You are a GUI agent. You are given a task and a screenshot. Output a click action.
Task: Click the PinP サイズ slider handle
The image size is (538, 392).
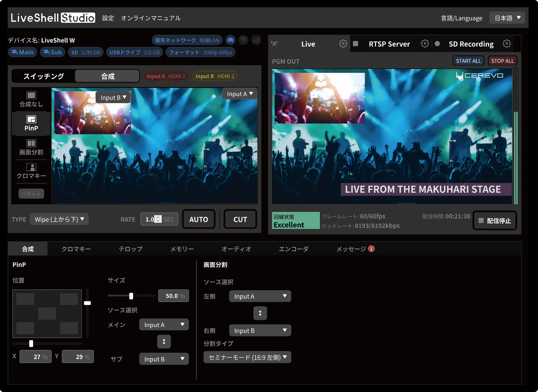click(131, 296)
